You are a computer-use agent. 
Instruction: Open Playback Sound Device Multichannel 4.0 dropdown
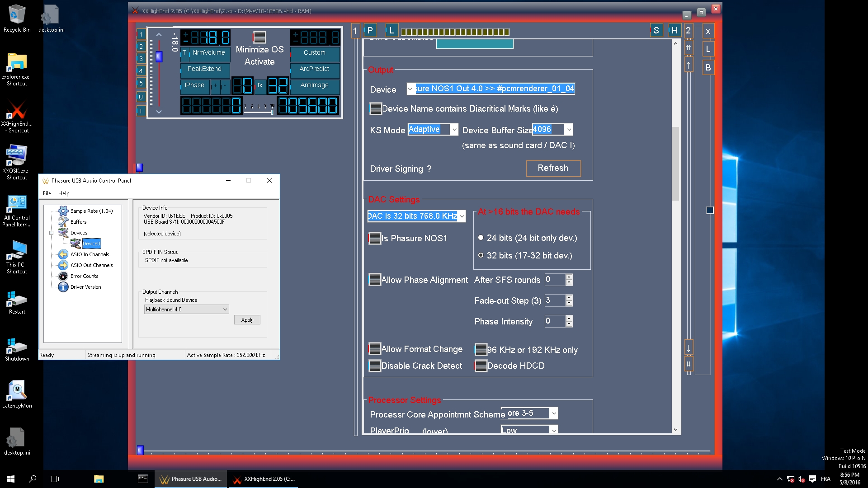pos(187,310)
